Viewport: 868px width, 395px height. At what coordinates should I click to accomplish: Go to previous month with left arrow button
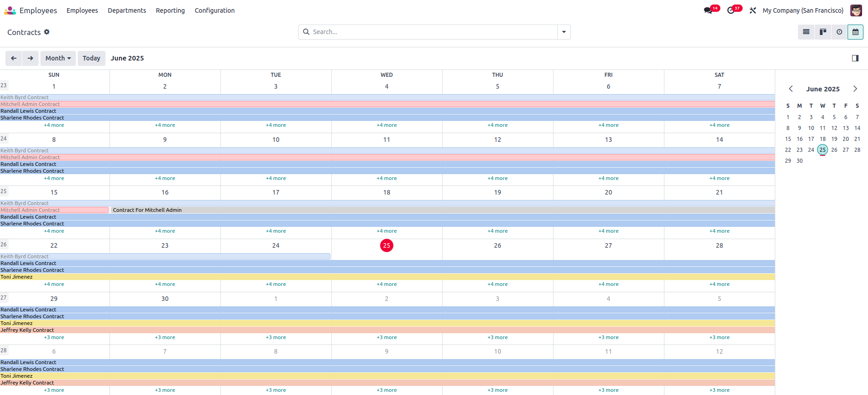click(14, 58)
